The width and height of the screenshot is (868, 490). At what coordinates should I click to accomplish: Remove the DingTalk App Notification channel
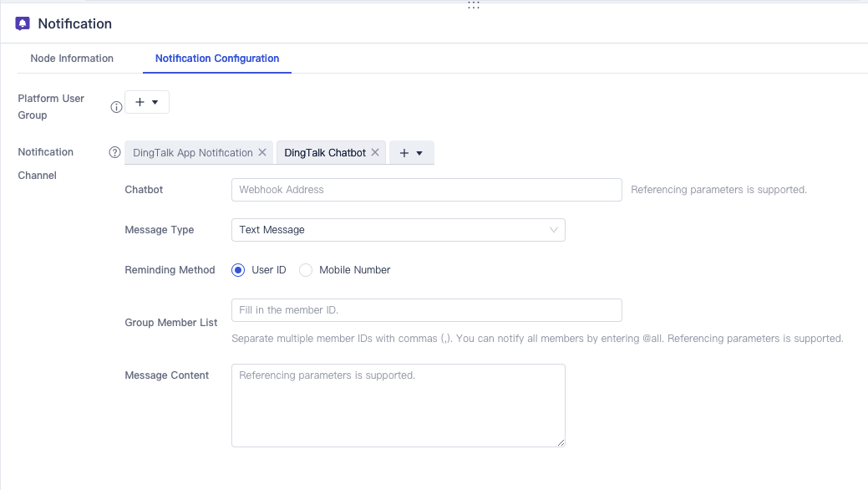(x=262, y=153)
